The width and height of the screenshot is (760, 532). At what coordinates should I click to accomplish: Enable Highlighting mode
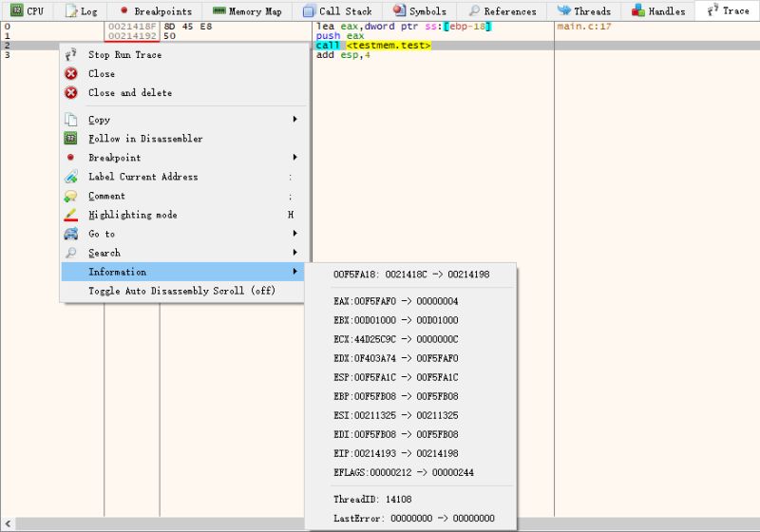tap(183, 215)
